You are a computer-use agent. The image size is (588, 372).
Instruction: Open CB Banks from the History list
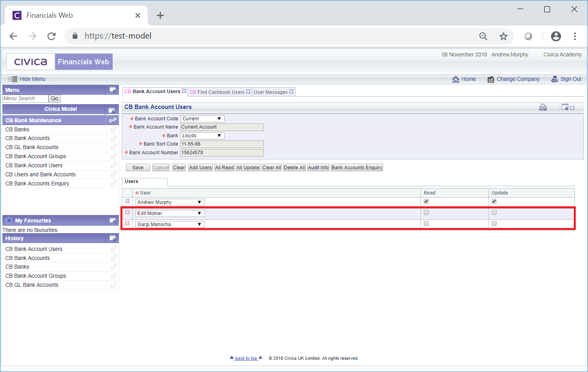(17, 267)
